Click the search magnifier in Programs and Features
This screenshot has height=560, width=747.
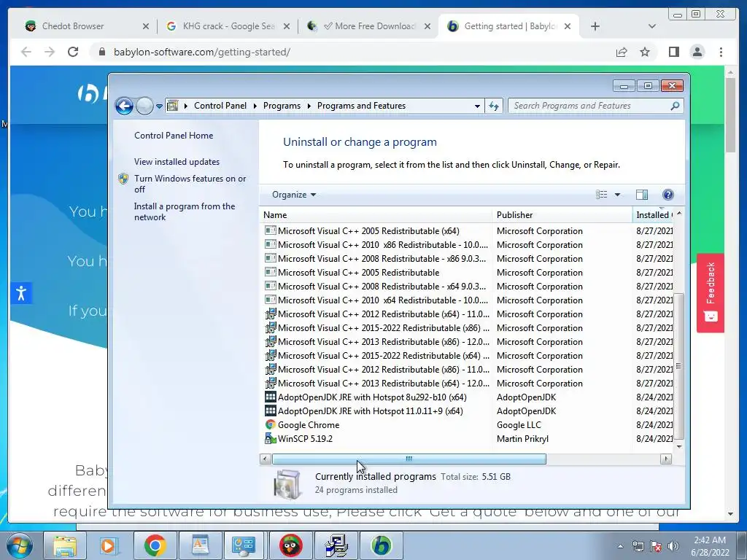[x=675, y=106]
